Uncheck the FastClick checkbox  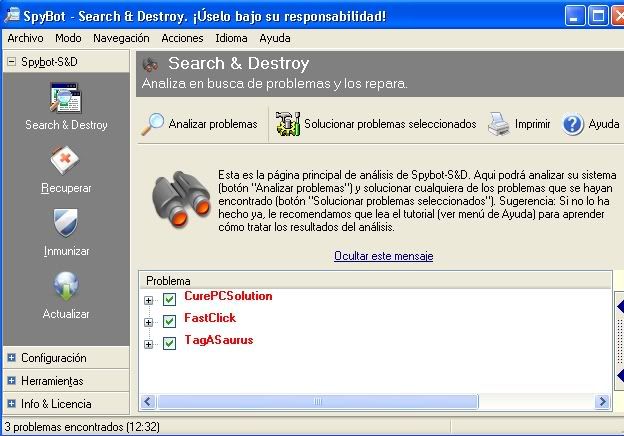pyautogui.click(x=170, y=321)
